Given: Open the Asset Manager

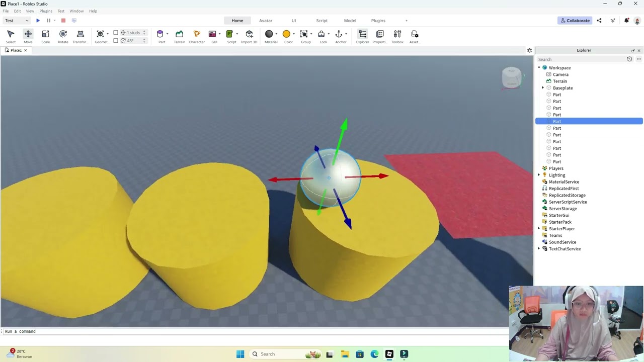Looking at the screenshot, I should click(x=415, y=36).
